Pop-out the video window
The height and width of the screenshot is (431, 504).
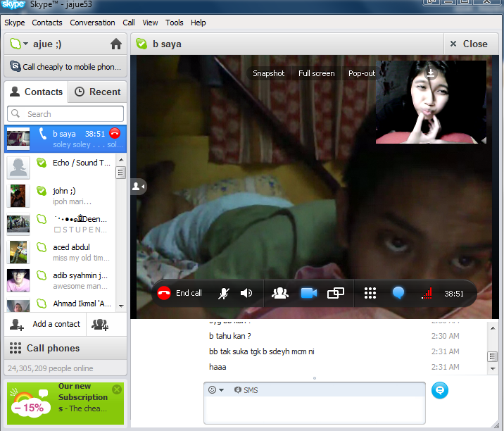point(361,73)
